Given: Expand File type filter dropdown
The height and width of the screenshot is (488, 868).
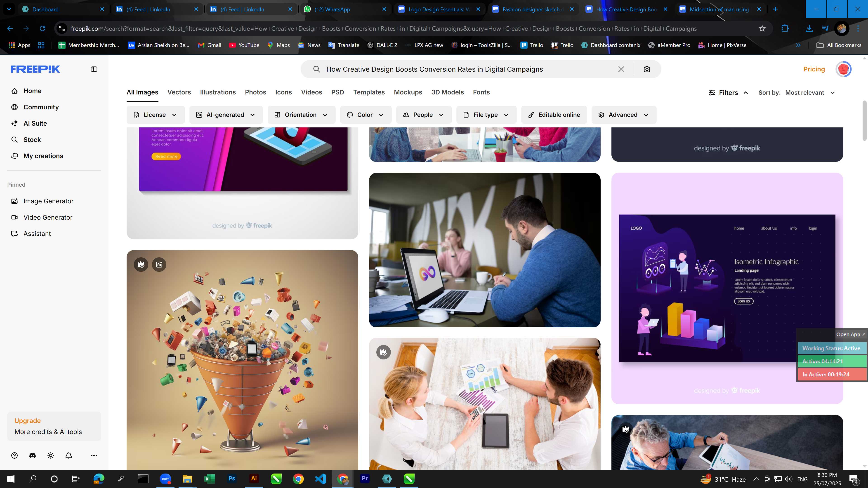Looking at the screenshot, I should coord(486,115).
